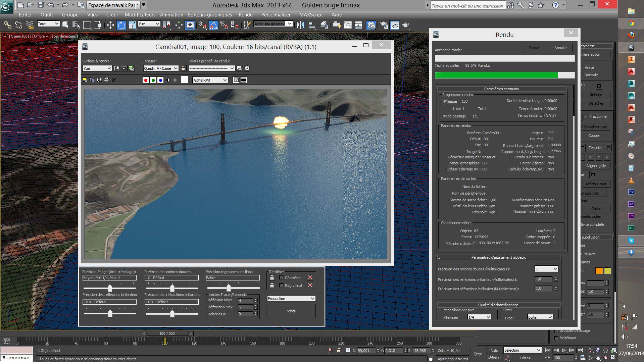Save the rendered image with disk icon
This screenshot has height=362, width=644.
click(85, 80)
